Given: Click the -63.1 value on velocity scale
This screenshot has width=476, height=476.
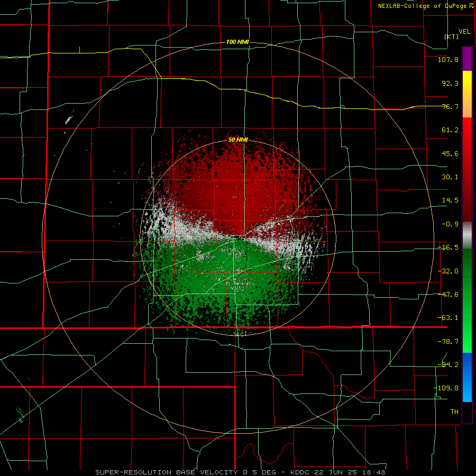Looking at the screenshot, I should pos(448,318).
